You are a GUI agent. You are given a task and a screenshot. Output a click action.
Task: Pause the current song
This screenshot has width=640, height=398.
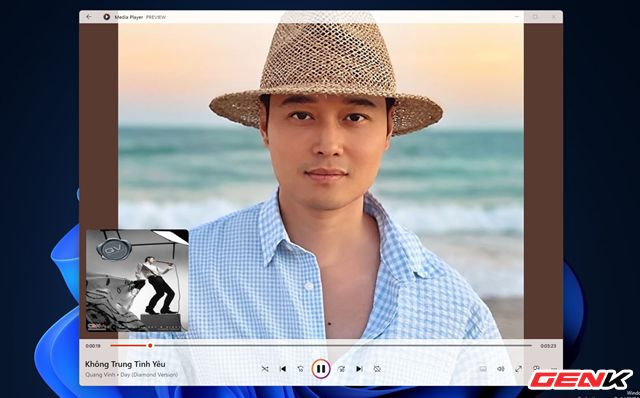321,369
